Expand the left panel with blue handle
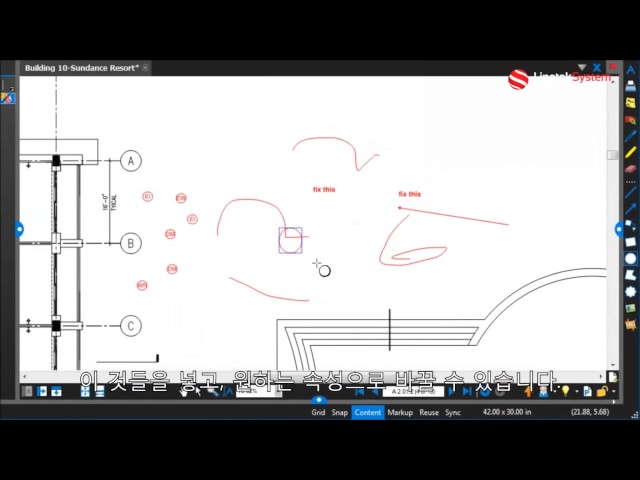 pos(19,229)
